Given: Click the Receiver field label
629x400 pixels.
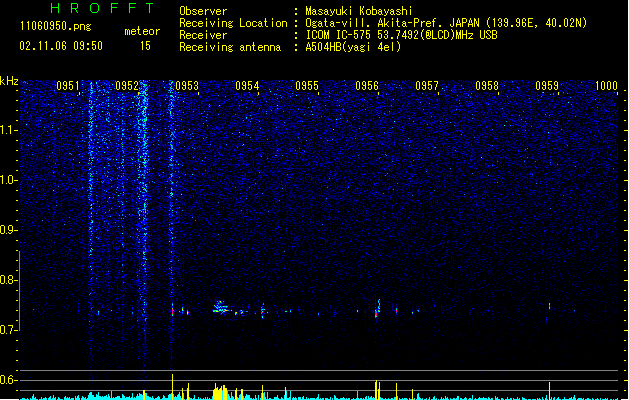Looking at the screenshot, I should click(x=203, y=35).
